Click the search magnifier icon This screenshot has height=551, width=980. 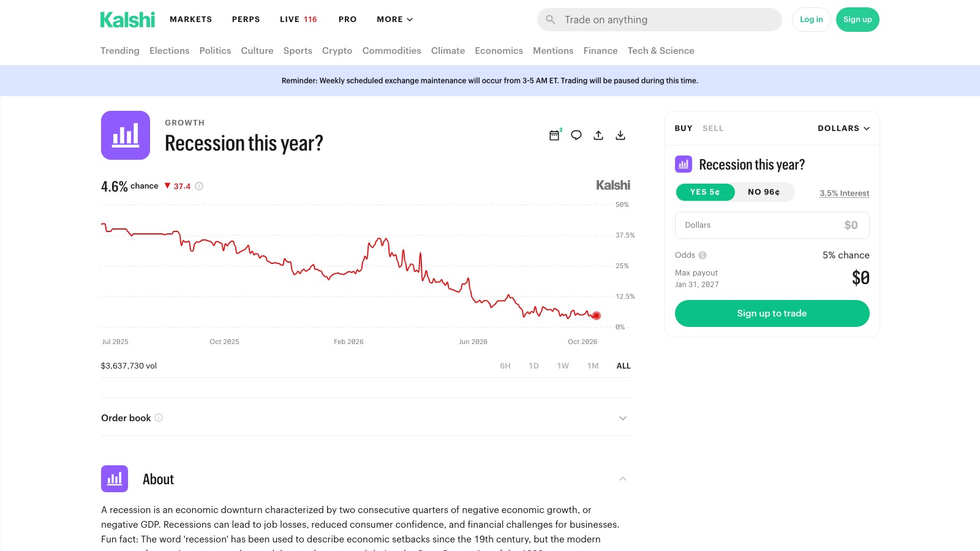(x=551, y=20)
